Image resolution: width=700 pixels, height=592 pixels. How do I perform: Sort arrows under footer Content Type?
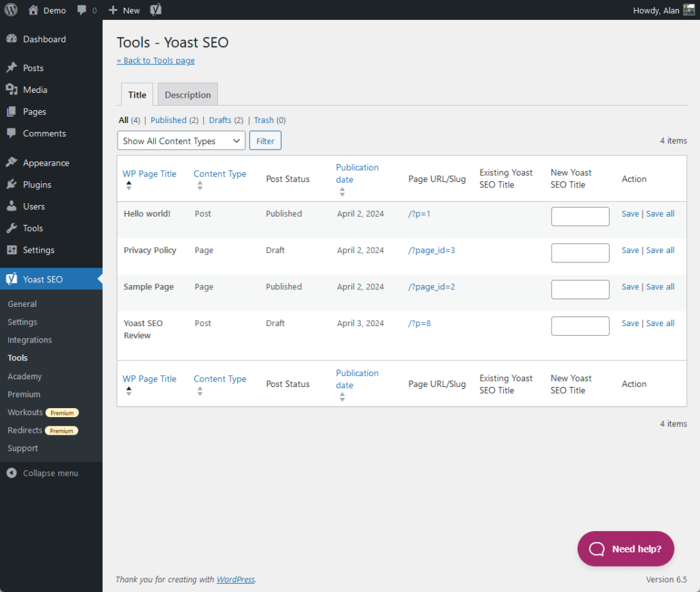pyautogui.click(x=200, y=391)
